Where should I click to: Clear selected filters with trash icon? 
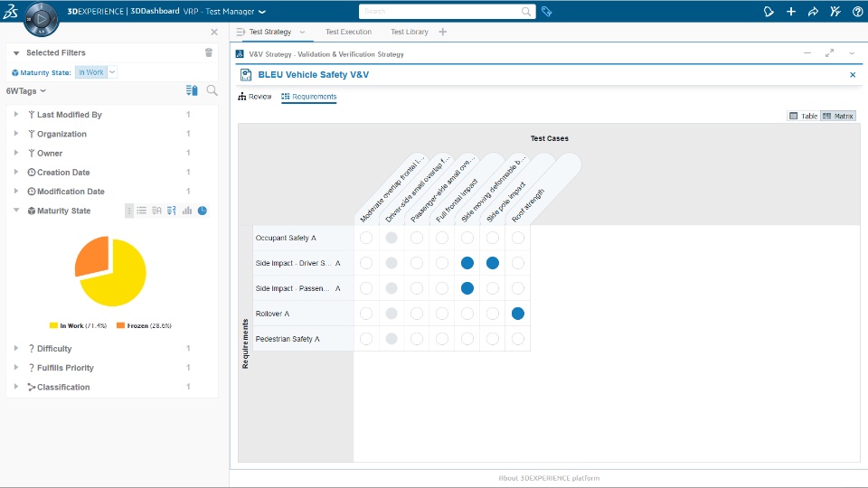pyautogui.click(x=209, y=52)
